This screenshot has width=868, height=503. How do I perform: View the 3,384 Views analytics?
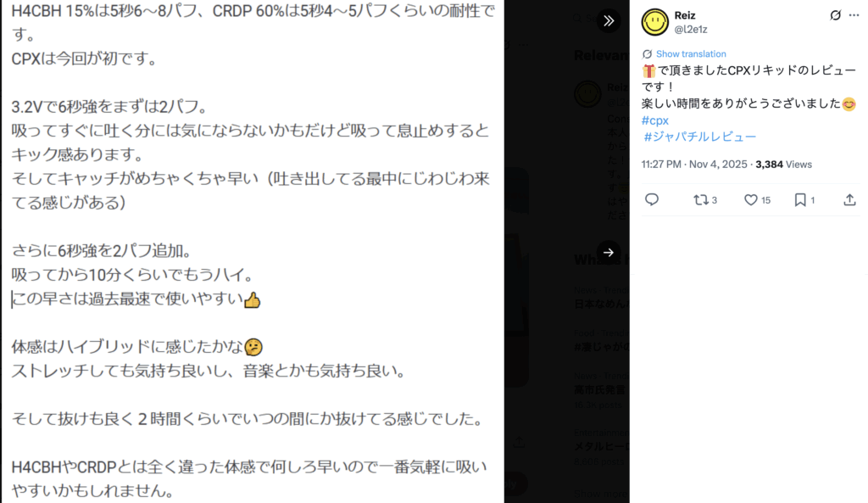point(783,165)
